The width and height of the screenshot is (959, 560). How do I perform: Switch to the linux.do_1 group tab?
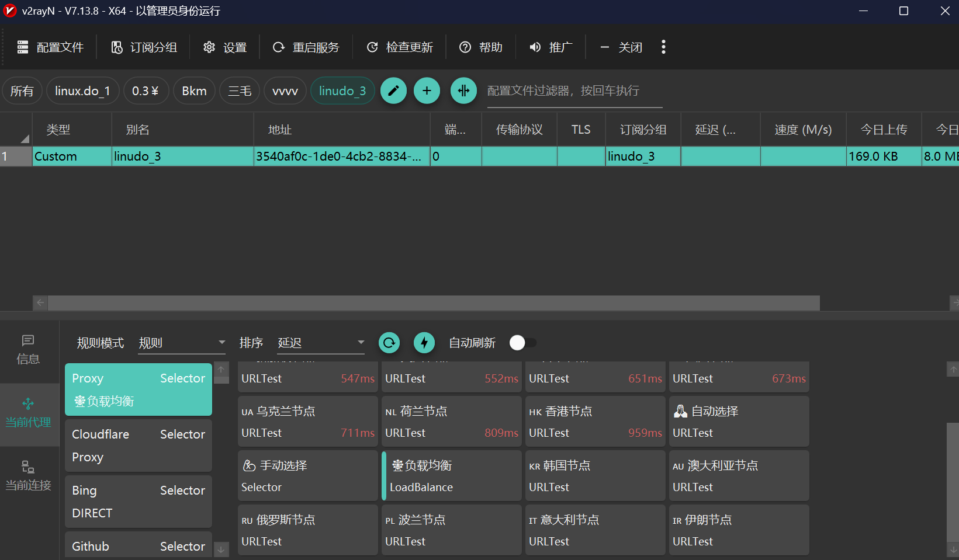82,91
